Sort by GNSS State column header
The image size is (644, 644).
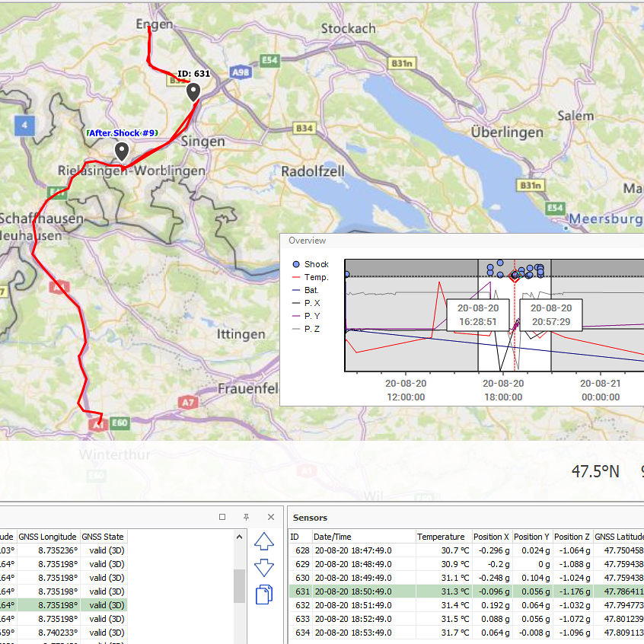(x=103, y=537)
